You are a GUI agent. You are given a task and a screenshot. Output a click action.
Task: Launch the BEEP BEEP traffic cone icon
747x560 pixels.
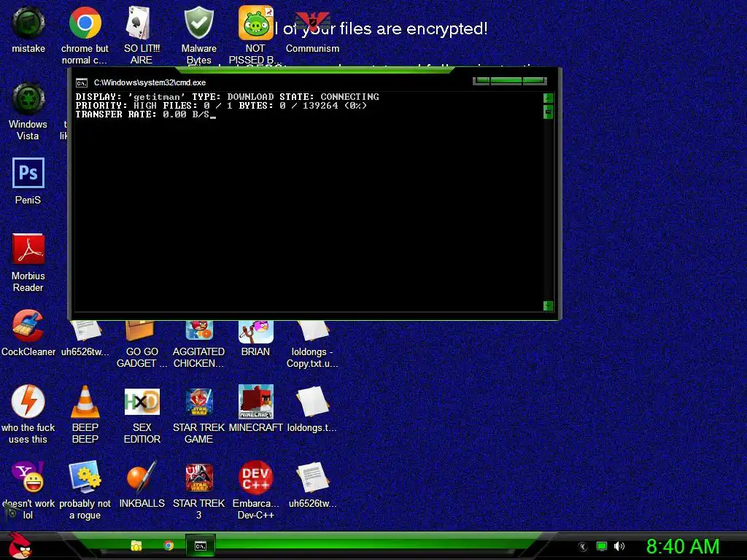[x=85, y=402]
